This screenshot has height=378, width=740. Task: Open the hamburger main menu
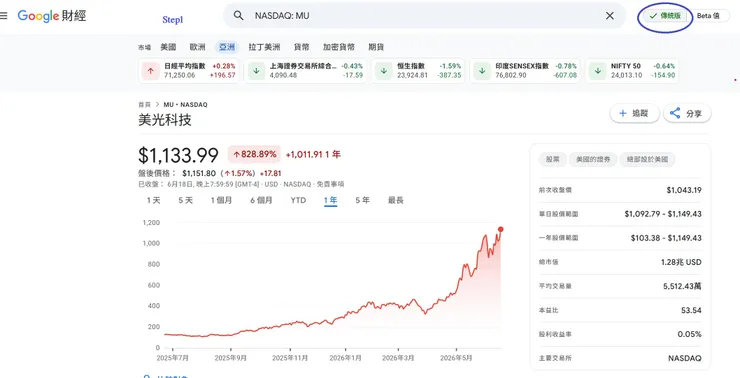tap(3, 16)
